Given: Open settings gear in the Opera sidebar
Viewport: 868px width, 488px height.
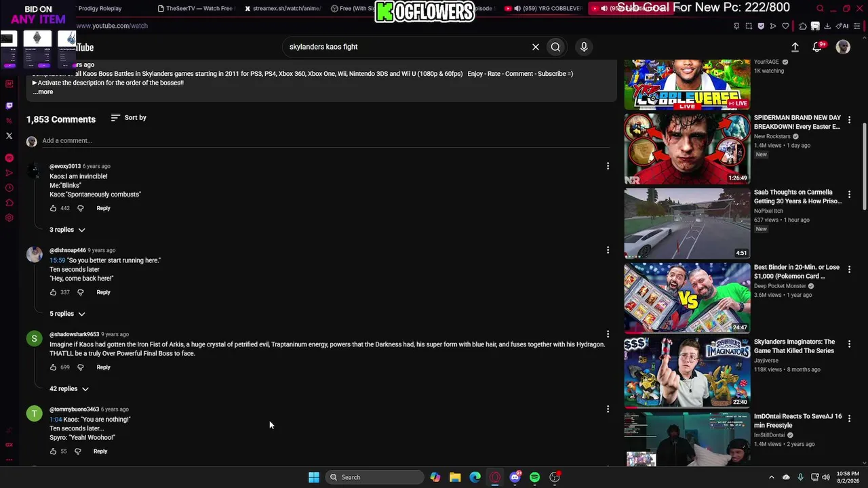Looking at the screenshot, I should point(9,218).
